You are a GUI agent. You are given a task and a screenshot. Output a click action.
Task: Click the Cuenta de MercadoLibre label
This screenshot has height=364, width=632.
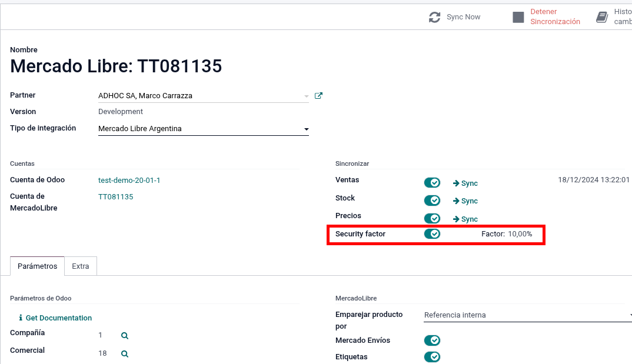[34, 202]
